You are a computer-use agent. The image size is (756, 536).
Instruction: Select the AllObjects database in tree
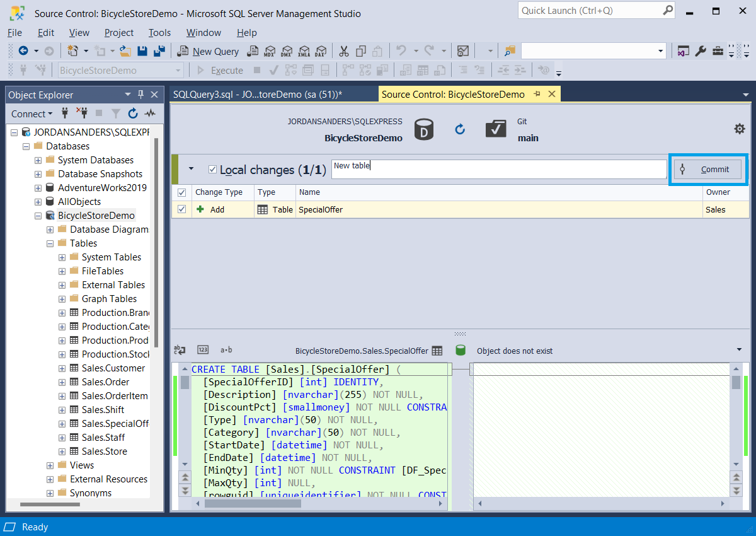[79, 202]
